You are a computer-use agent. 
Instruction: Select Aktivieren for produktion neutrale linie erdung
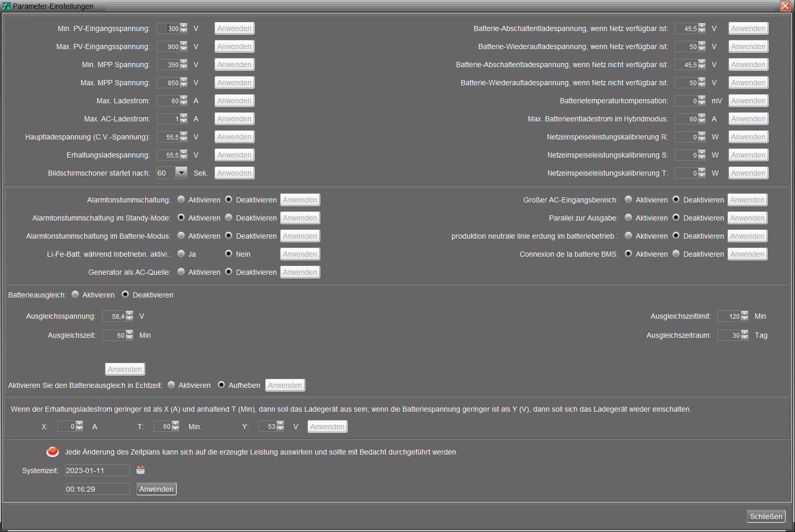pyautogui.click(x=628, y=236)
